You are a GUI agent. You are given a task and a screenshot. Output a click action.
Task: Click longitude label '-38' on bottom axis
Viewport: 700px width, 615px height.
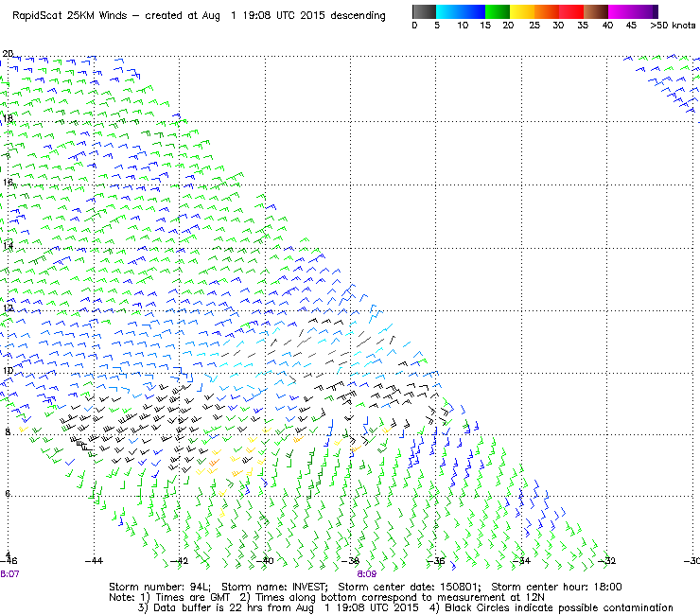point(350,560)
